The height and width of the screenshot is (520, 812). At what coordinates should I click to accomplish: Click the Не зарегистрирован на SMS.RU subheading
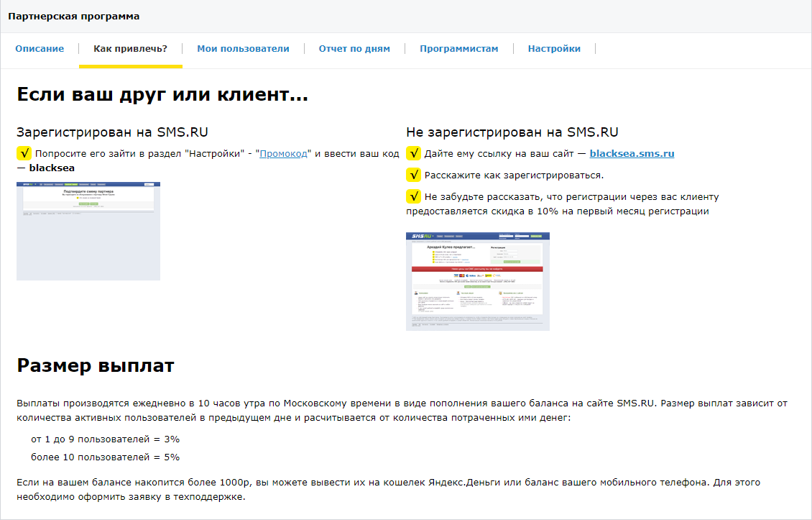(x=512, y=132)
